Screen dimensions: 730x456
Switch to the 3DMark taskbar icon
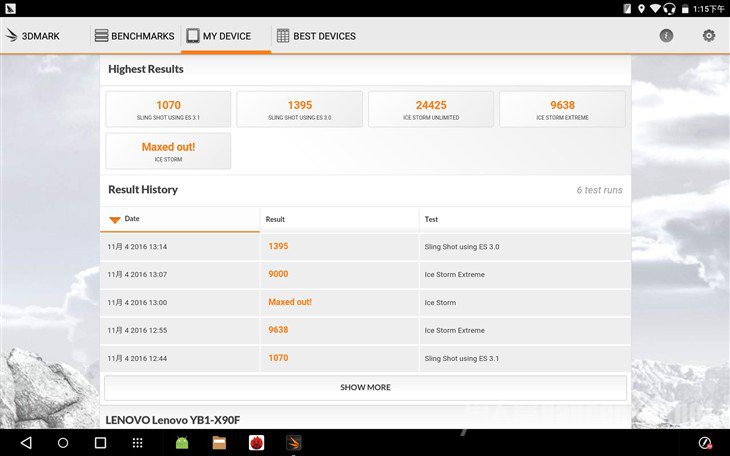tap(294, 442)
